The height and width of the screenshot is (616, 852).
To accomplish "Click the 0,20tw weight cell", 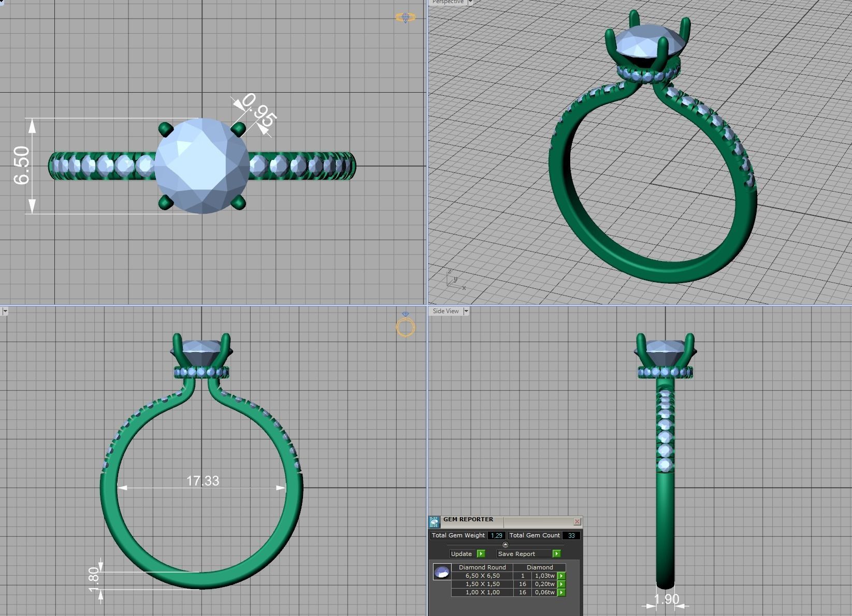I will click(545, 584).
